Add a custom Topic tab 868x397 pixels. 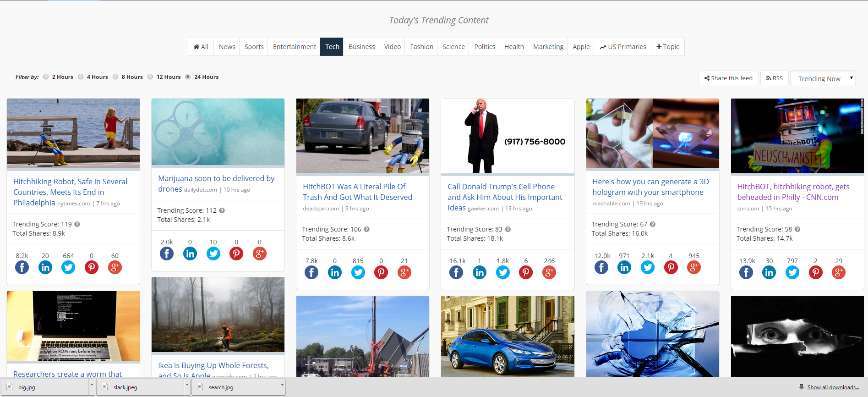click(x=667, y=47)
